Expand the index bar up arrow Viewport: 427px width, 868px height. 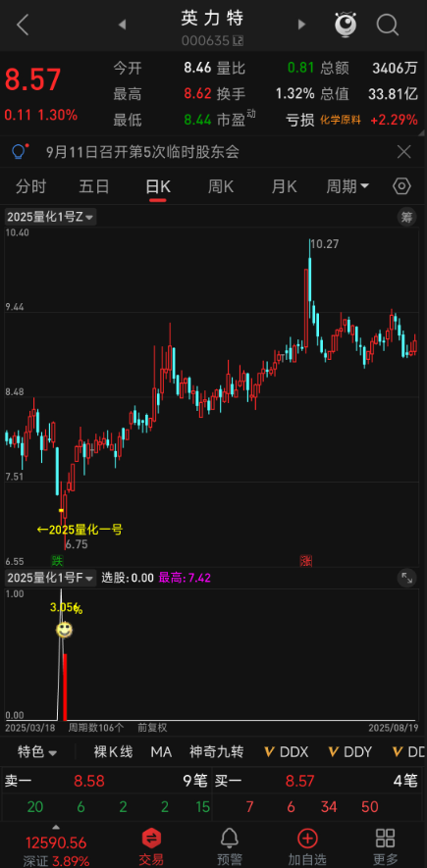[x=55, y=828]
